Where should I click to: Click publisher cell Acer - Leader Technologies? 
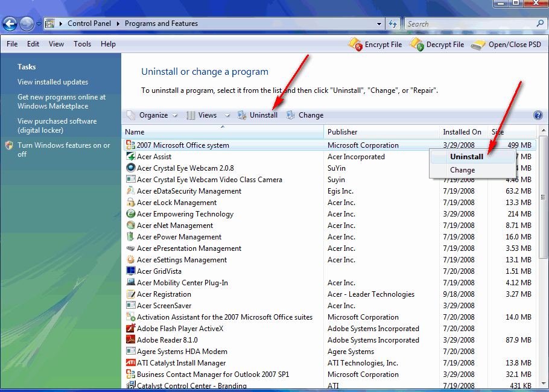[371, 294]
